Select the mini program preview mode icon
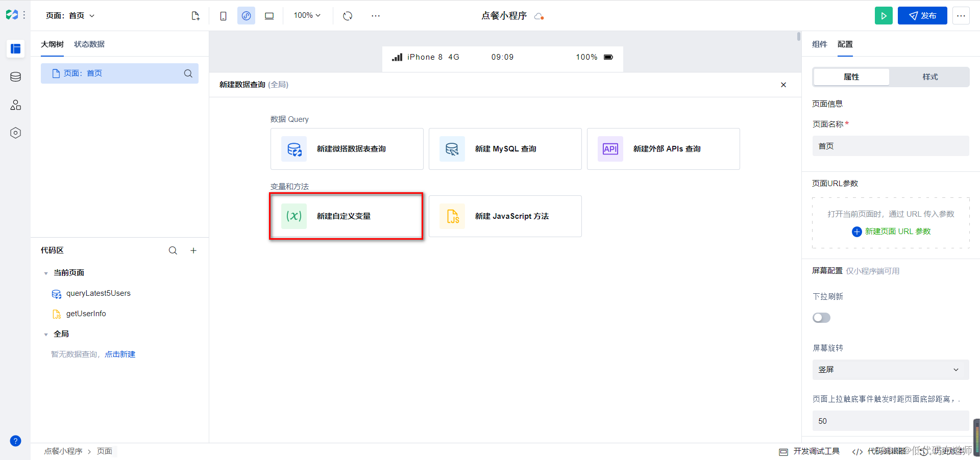This screenshot has width=980, height=460. 246,16
